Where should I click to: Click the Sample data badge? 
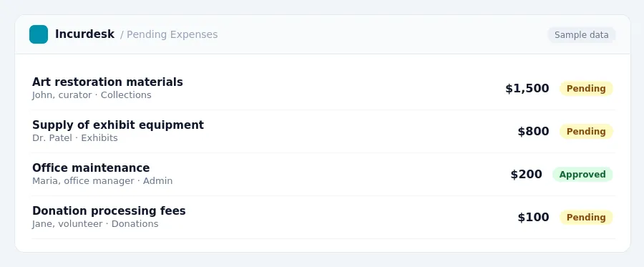[x=581, y=35]
